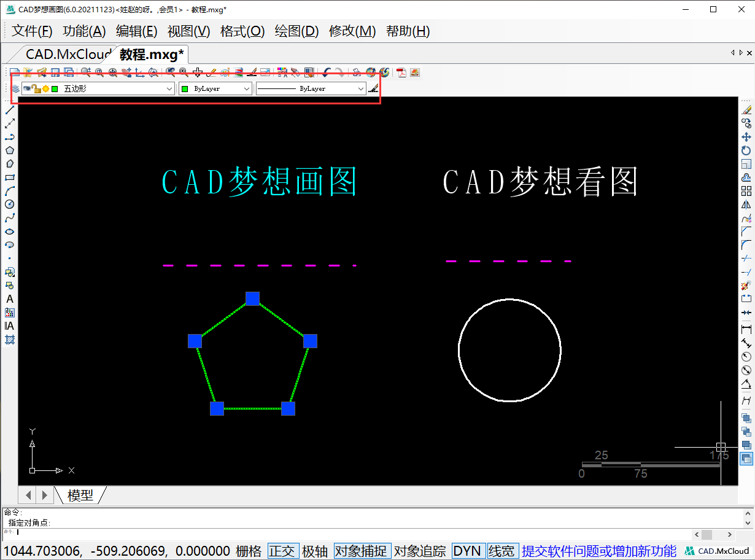
Task: Select the 模型 layout tab
Action: click(80, 495)
